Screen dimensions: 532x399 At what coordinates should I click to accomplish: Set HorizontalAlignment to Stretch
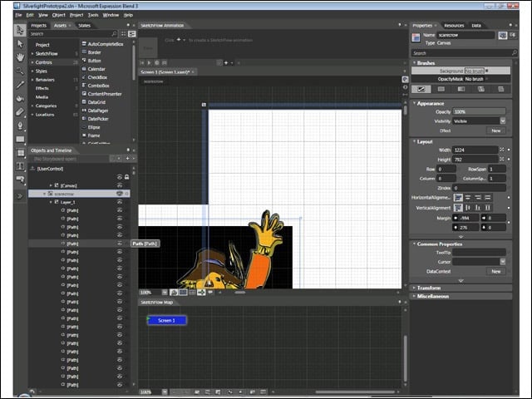(488, 198)
